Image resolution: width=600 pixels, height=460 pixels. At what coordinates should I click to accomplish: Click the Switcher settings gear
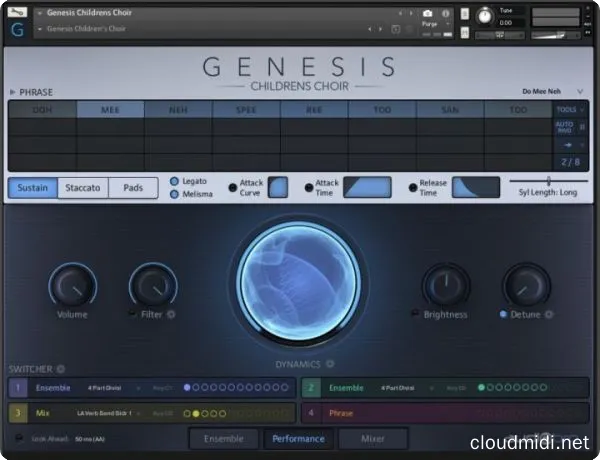(61, 369)
